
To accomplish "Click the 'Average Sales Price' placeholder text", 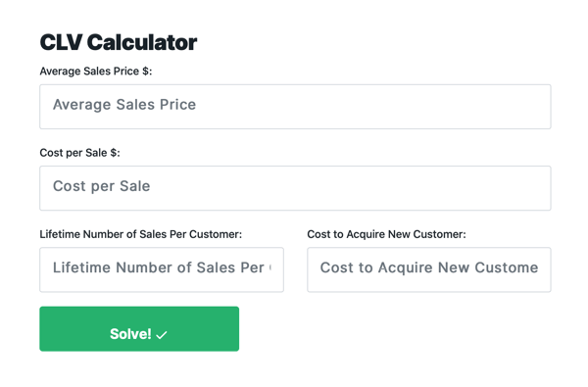I will pos(124,105).
